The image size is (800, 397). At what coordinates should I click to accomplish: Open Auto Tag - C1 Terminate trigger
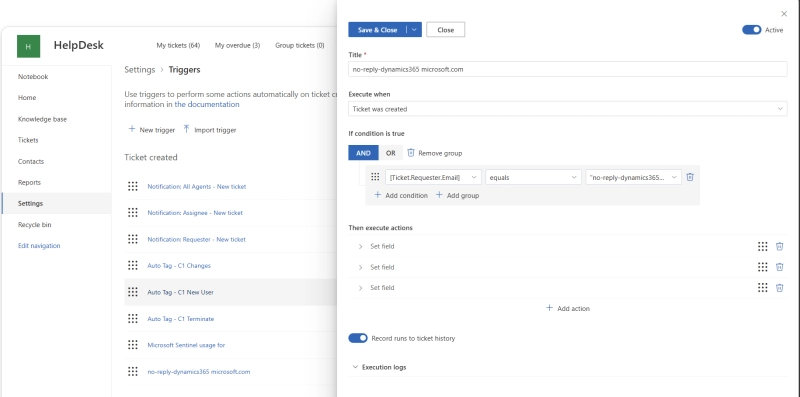click(181, 318)
